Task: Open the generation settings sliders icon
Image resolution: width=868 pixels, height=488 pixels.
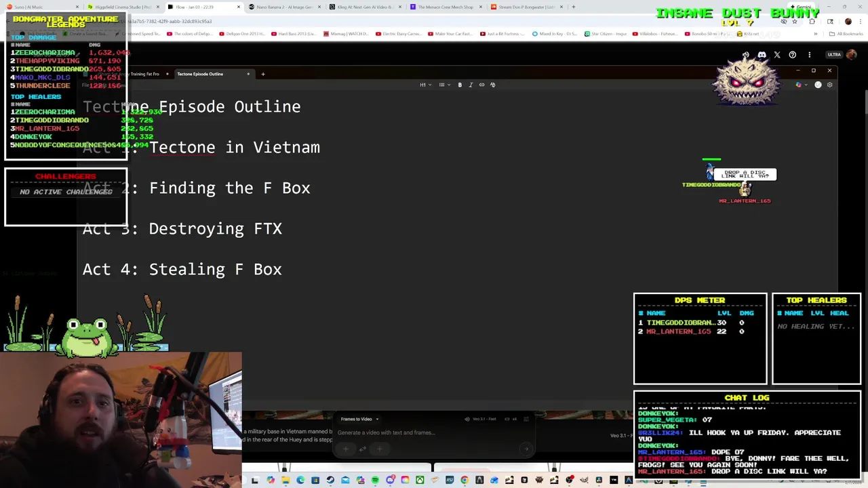Action: click(x=526, y=419)
